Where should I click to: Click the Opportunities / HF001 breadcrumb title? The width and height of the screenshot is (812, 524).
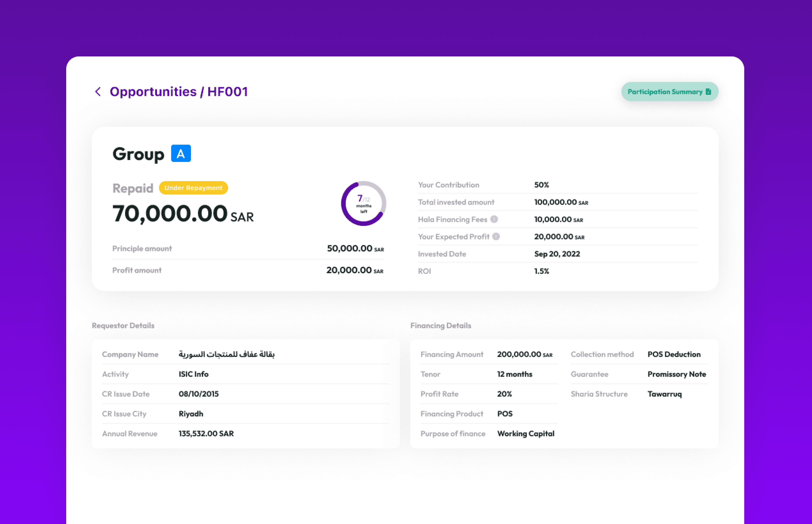pyautogui.click(x=179, y=91)
